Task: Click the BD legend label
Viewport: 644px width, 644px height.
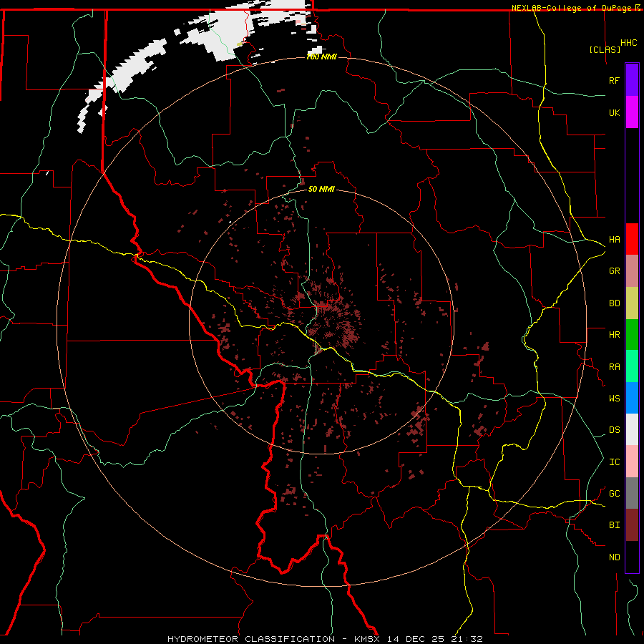Action: (x=615, y=303)
